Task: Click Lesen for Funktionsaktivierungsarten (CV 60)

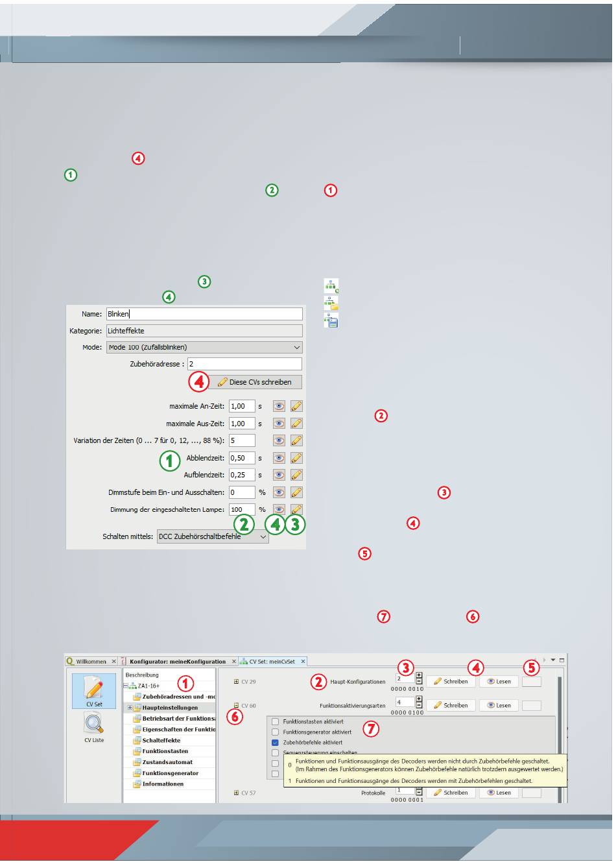Action: pyautogui.click(x=499, y=705)
